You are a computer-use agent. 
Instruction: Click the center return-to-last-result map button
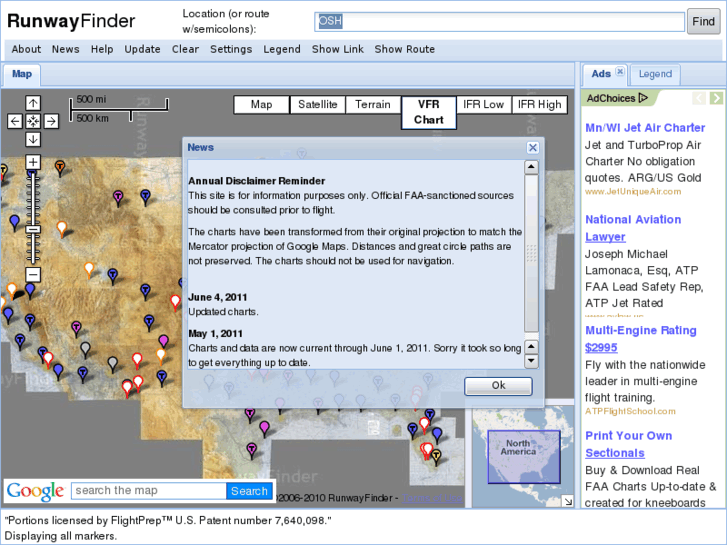click(33, 121)
